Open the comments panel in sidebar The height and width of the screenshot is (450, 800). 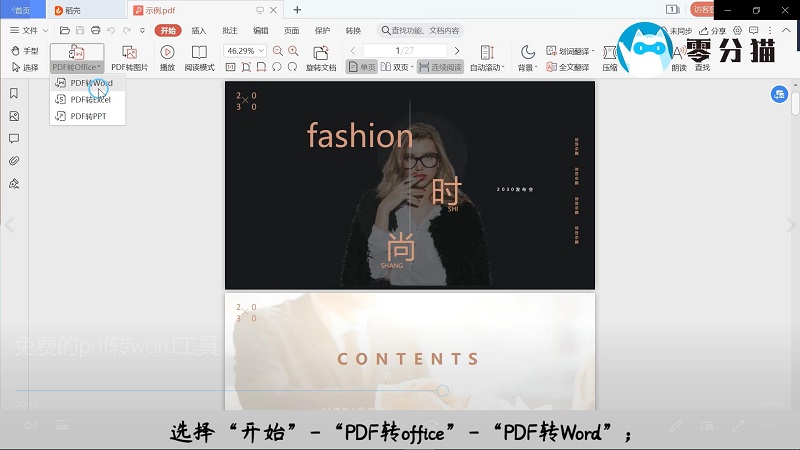[x=14, y=139]
